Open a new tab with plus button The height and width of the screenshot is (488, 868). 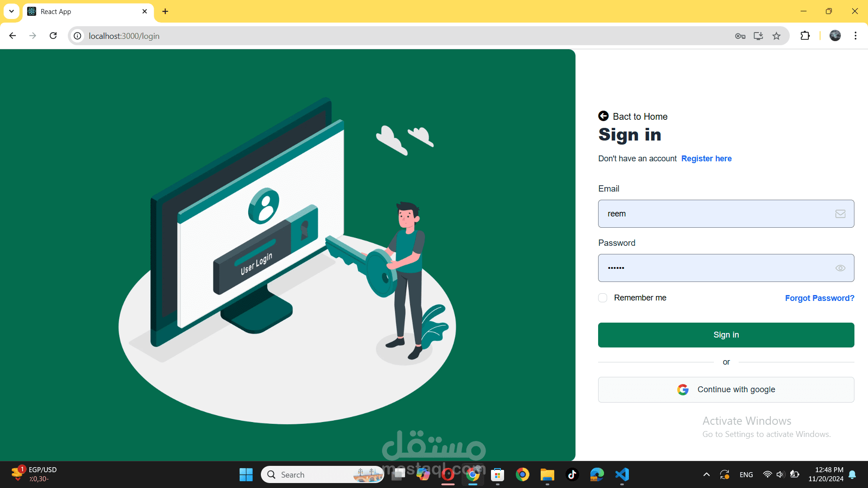[165, 11]
